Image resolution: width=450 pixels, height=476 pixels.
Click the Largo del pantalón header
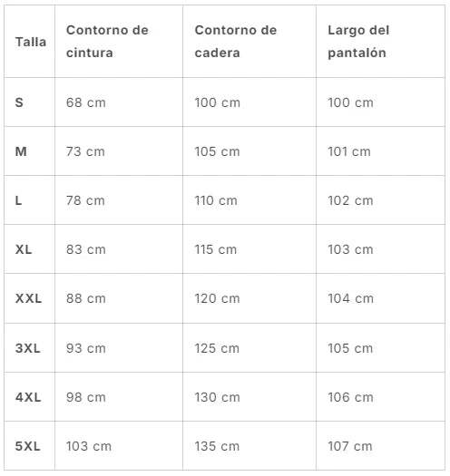coord(358,42)
